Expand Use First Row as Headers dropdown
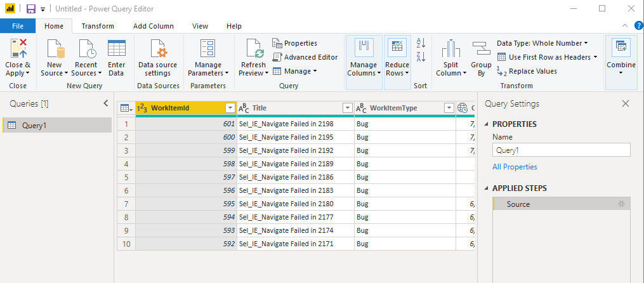Viewport: 644px width, 283px height. point(595,57)
